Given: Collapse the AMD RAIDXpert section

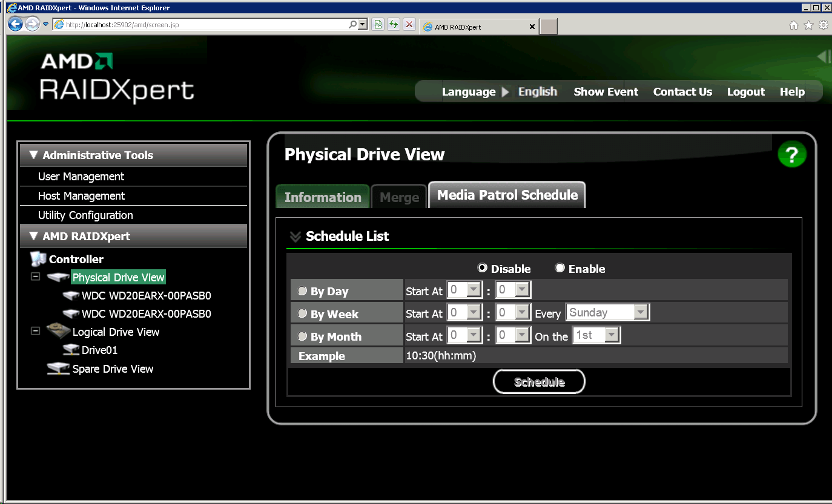Looking at the screenshot, I should coord(34,236).
